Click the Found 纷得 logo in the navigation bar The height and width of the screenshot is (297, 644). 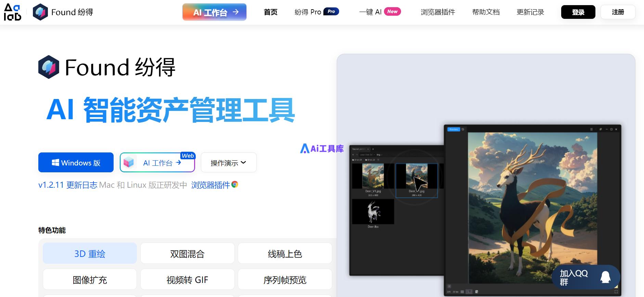pyautogui.click(x=63, y=12)
